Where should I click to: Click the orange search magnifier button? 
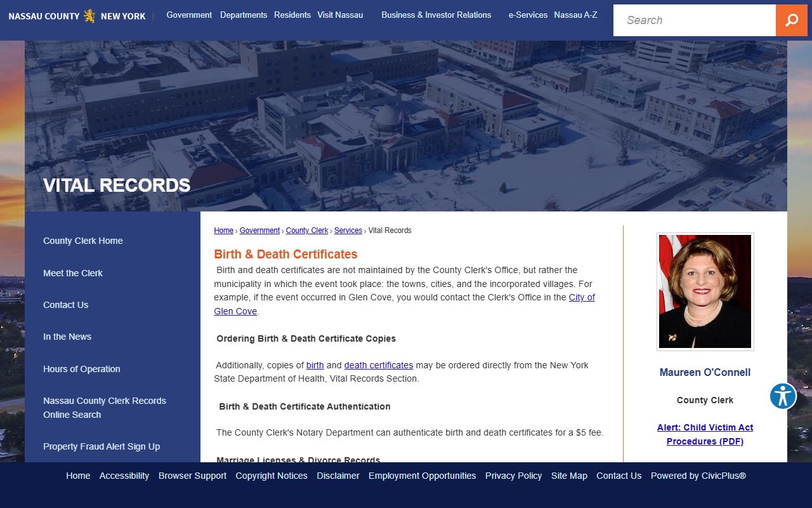792,20
